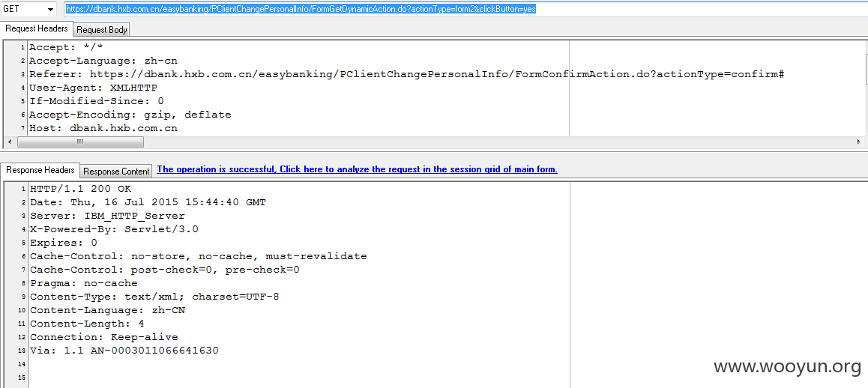Select the 'Expires: 0' response line
Viewport: 868px width, 388px height.
point(64,243)
